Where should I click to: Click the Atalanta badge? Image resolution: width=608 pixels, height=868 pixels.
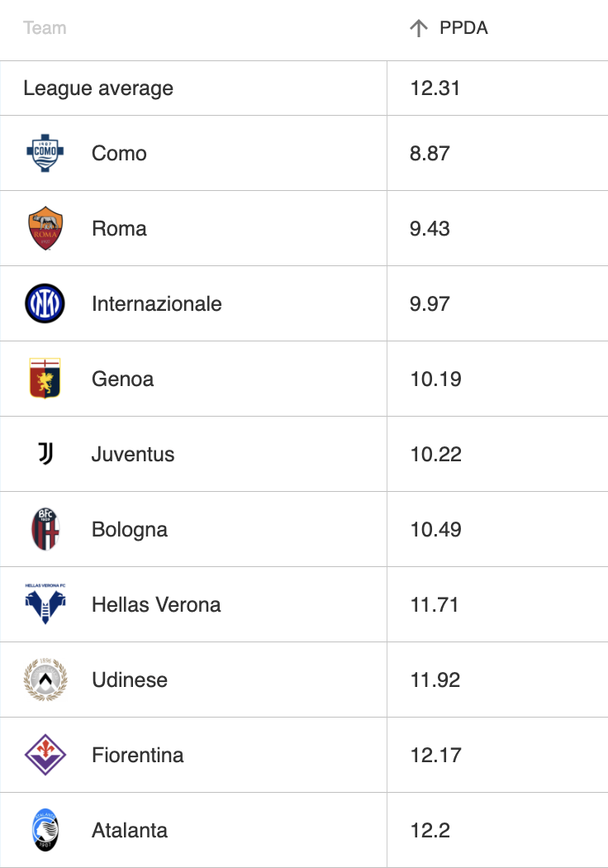[45, 830]
